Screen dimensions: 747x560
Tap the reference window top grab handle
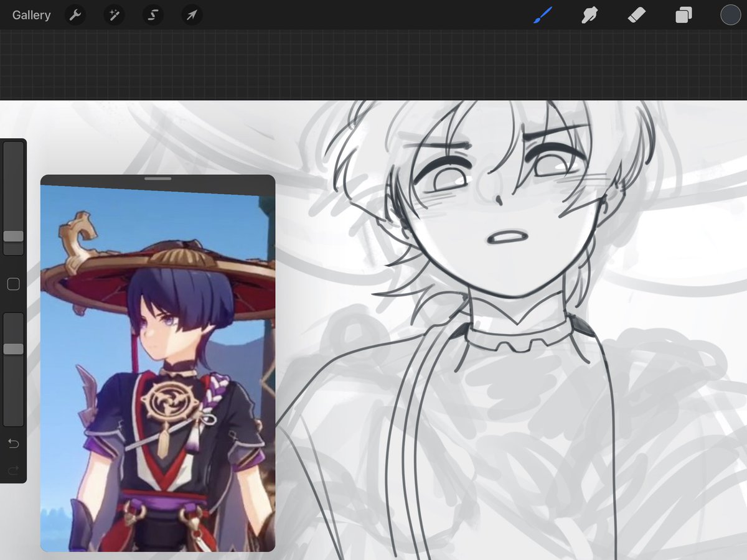point(157,179)
